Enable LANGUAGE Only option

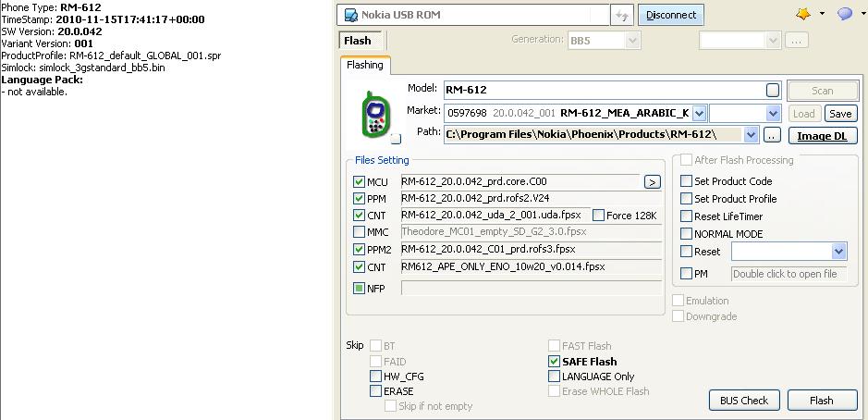[x=554, y=377]
